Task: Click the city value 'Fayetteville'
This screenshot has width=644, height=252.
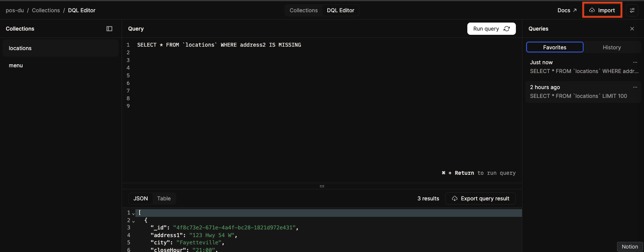Action: 199,242
